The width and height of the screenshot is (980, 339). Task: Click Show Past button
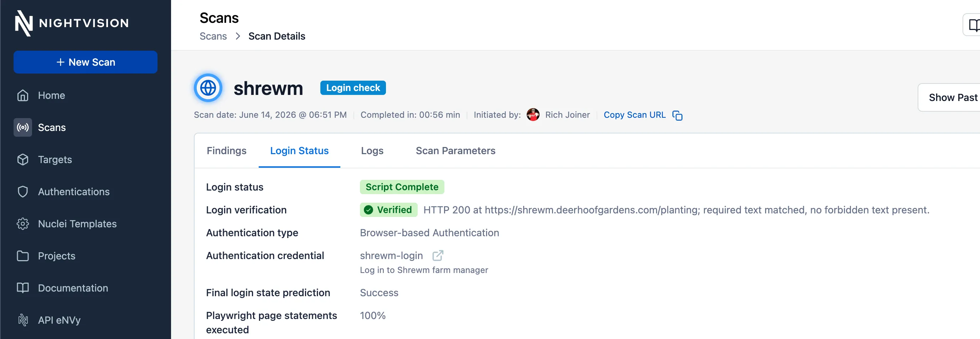949,97
